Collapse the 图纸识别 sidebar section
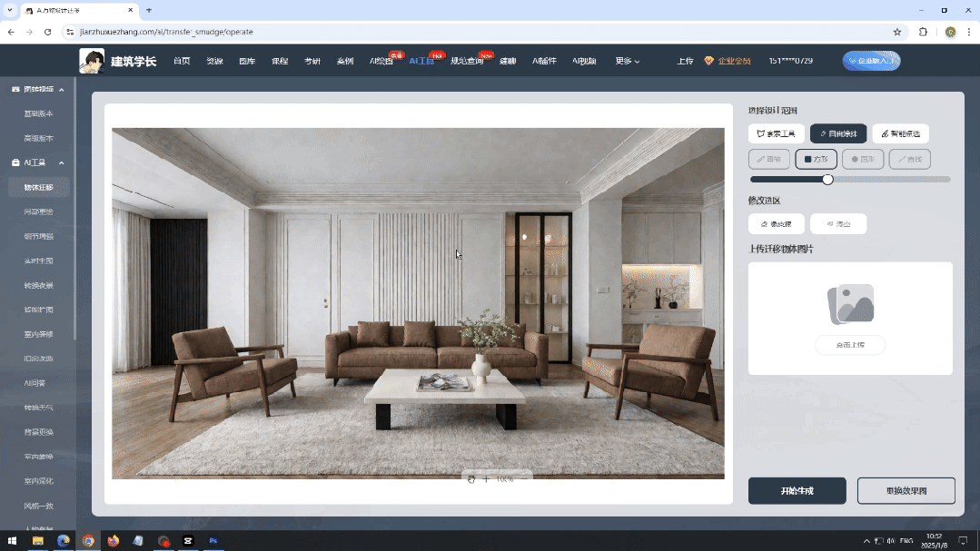980x551 pixels. click(61, 90)
